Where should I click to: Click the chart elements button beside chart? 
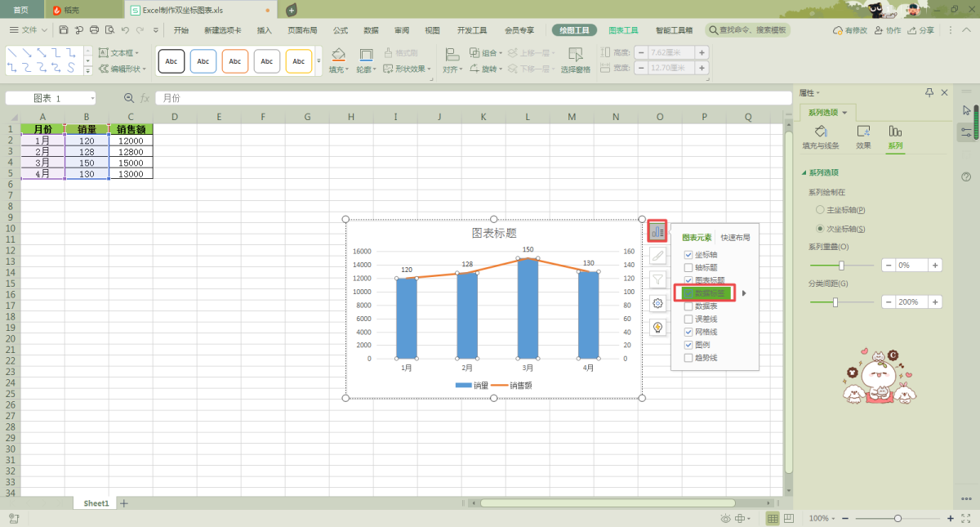point(657,231)
